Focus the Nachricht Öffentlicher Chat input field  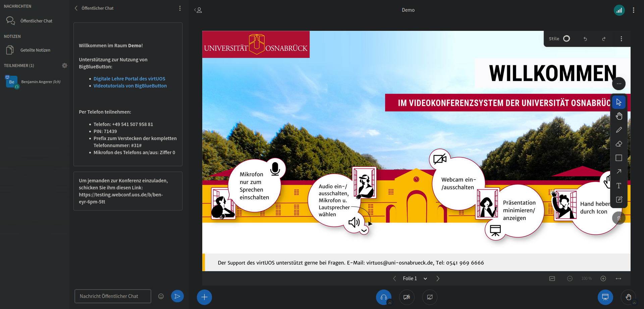[x=113, y=296]
